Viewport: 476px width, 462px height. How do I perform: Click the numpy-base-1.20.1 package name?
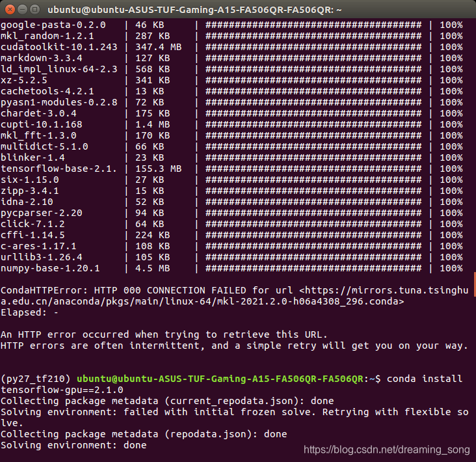(50, 268)
